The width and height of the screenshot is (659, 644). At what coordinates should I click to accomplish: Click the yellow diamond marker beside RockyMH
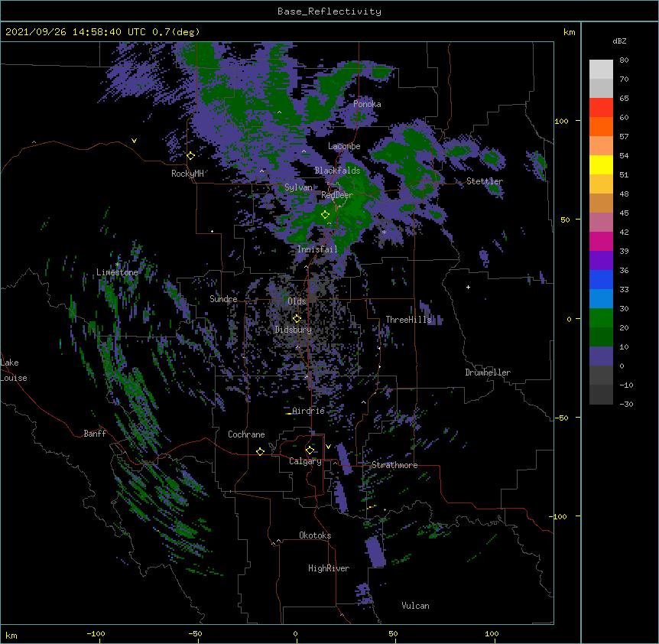coord(190,155)
